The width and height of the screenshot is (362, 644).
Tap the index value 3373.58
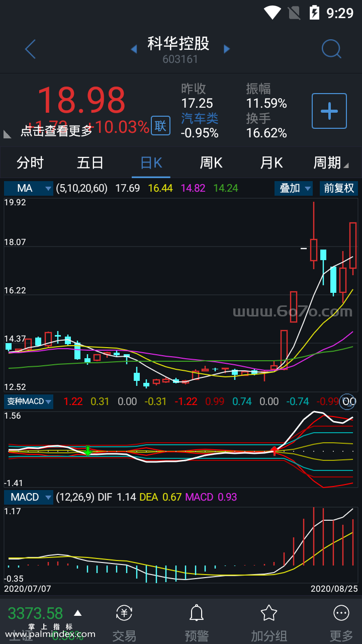coord(35,613)
